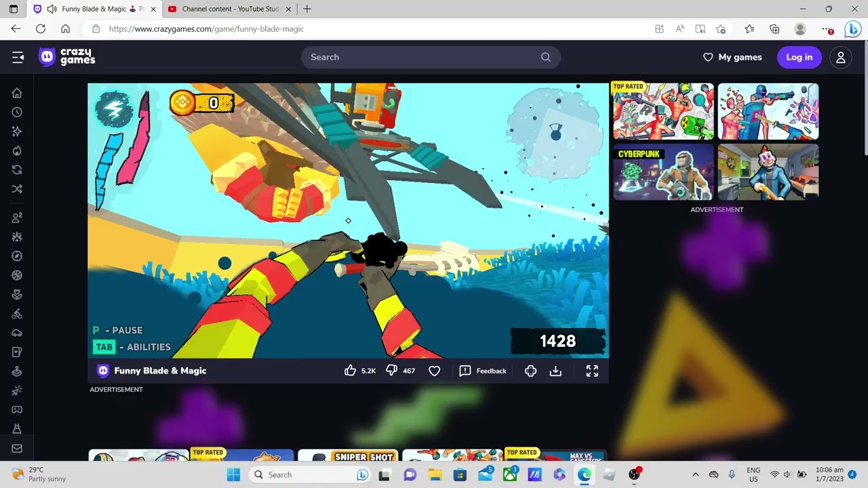Switch to Channel content - YouTube Studio tab
868x488 pixels.
(x=230, y=9)
